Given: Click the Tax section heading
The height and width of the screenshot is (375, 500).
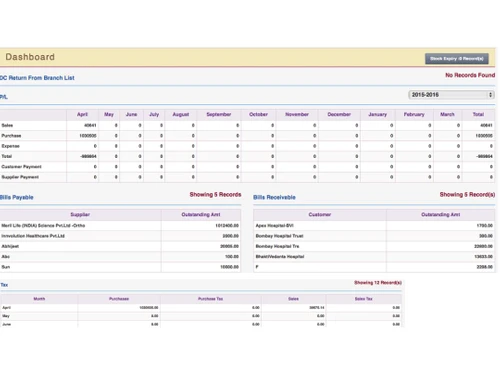Looking at the screenshot, I should pyautogui.click(x=4, y=285).
